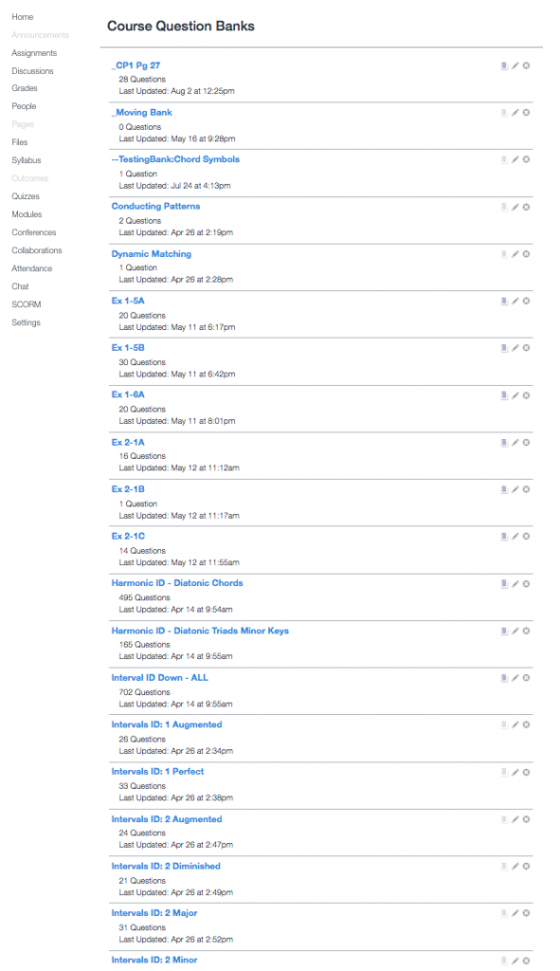
Task: Delete the Dynamic Matching question bank
Action: point(526,254)
